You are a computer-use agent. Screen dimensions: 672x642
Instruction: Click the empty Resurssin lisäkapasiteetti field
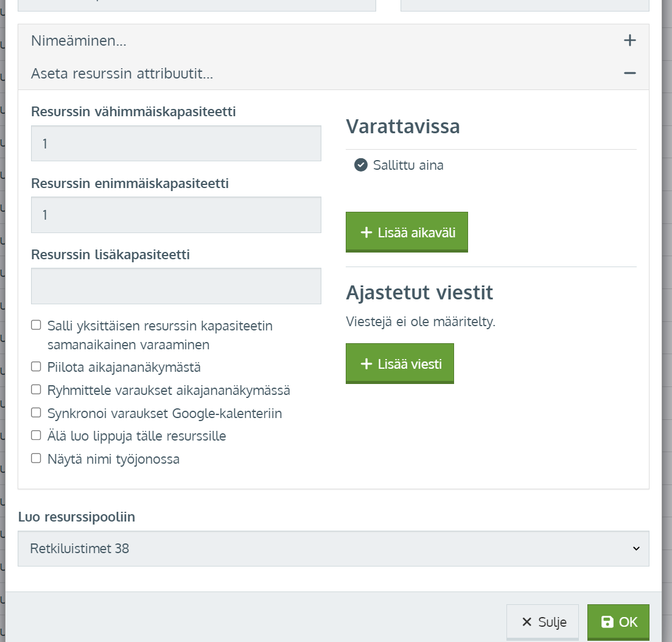click(176, 286)
